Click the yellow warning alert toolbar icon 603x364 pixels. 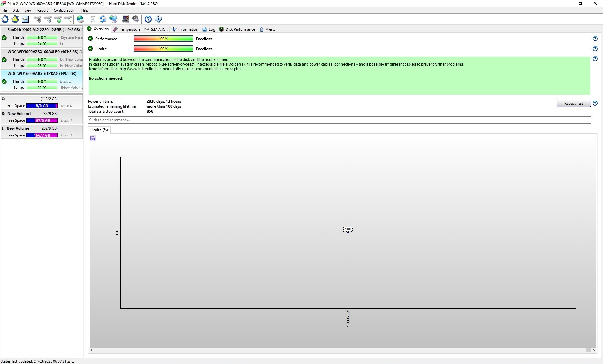[15, 19]
